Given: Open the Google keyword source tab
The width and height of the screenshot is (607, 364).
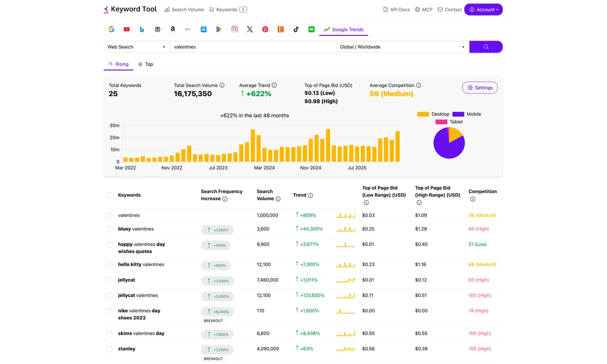Looking at the screenshot, I should tap(111, 29).
